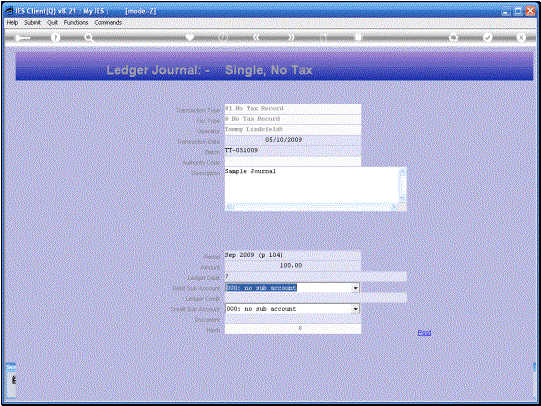Open the Commands menu
Screen dimensions: 541x406
[x=108, y=22]
